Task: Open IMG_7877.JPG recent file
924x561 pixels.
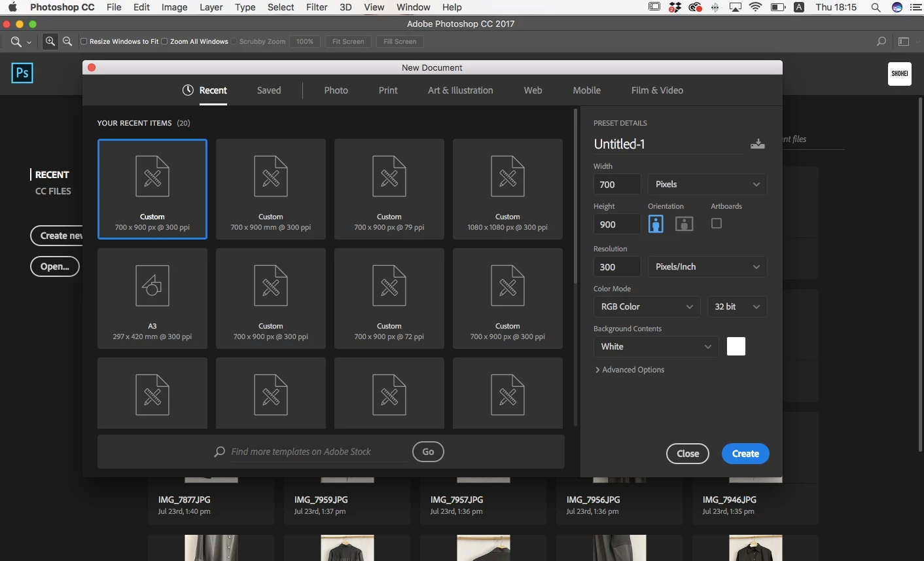Action: (x=211, y=501)
